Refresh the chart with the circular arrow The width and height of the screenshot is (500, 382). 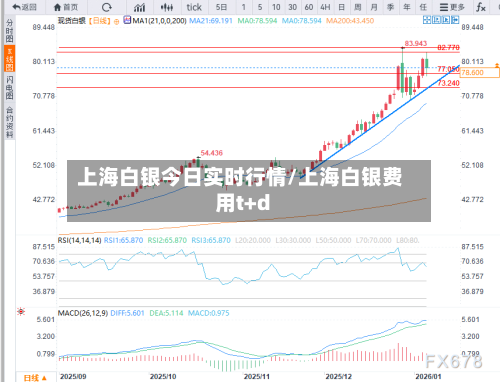click(107, 7)
